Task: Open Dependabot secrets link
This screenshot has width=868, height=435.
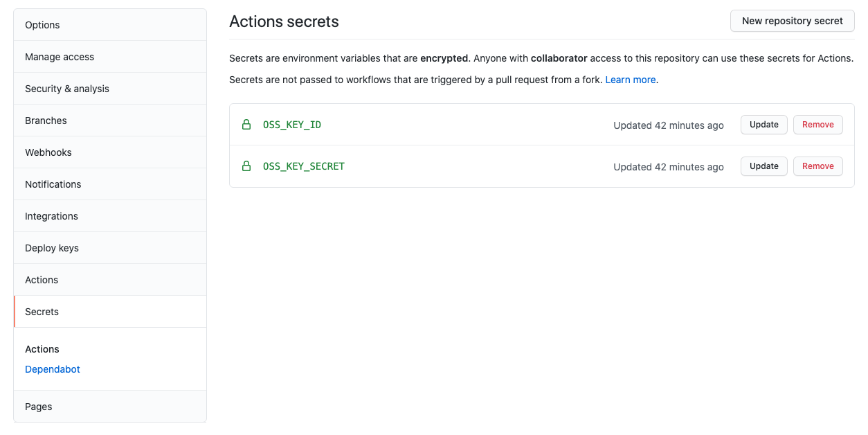Action: point(53,369)
